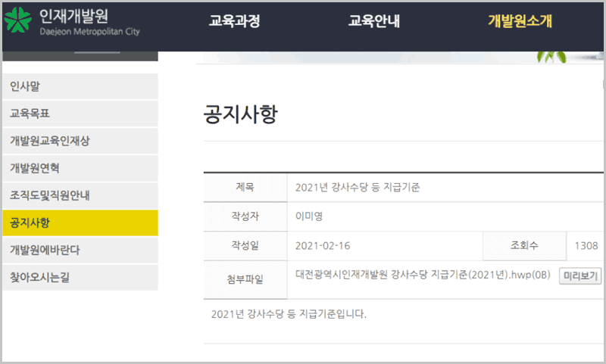
Task: Click the author name 이미영
Action: click(x=309, y=216)
